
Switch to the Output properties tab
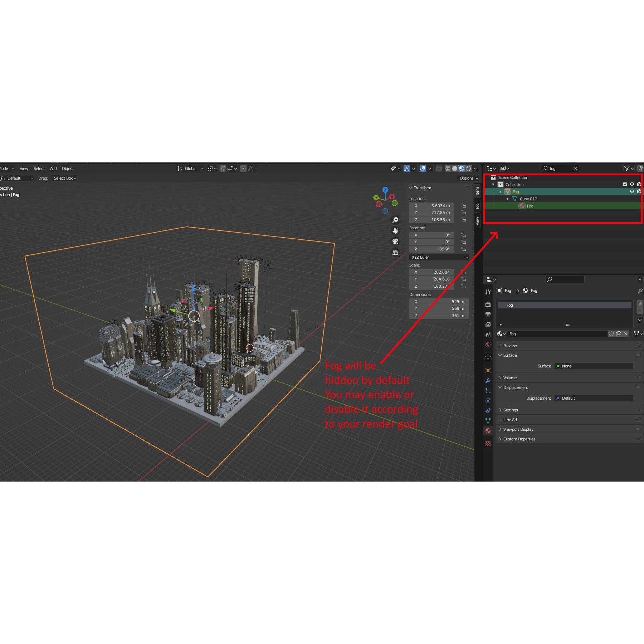point(488,314)
